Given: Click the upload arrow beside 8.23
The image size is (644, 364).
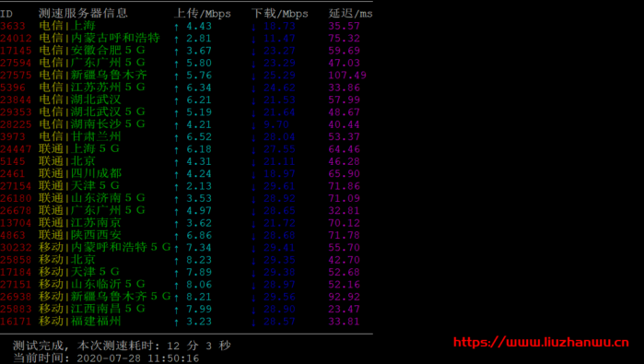Looking at the screenshot, I should pos(176,261).
